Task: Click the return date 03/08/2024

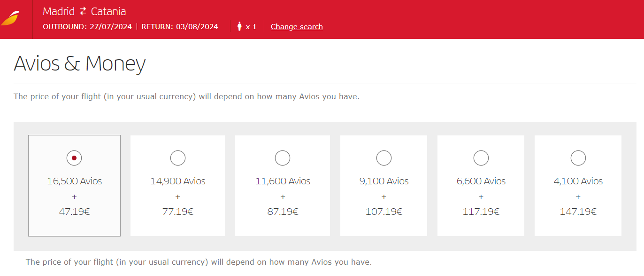Action: [197, 26]
